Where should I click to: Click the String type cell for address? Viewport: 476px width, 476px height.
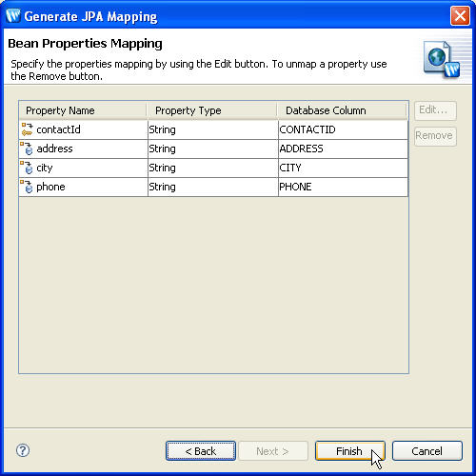tap(213, 149)
